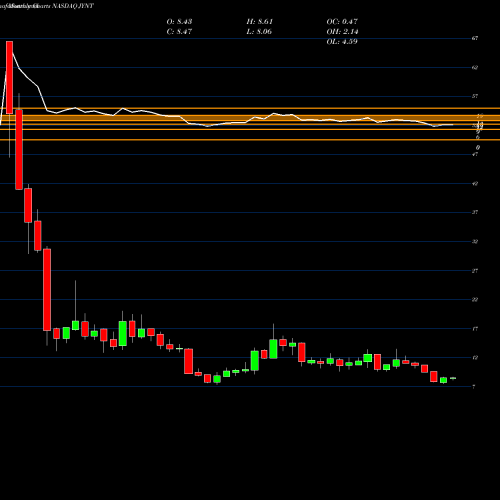
Task: Click the 12 price axis label
Action: (x=475, y=358)
